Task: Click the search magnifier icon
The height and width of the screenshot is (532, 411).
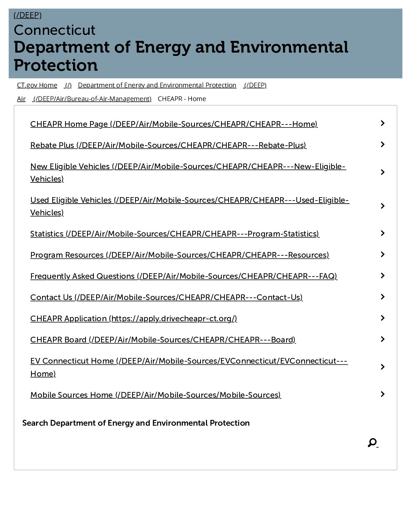Action: pos(372,442)
